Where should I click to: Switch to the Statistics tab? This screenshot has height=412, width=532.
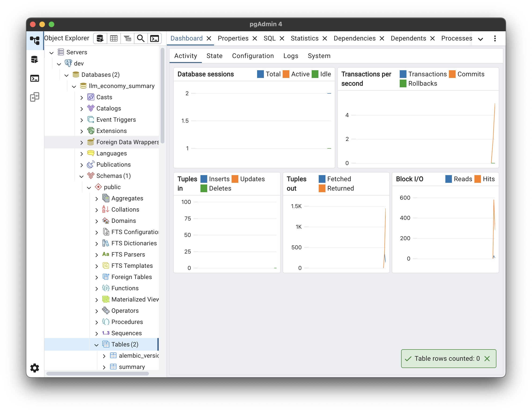304,38
